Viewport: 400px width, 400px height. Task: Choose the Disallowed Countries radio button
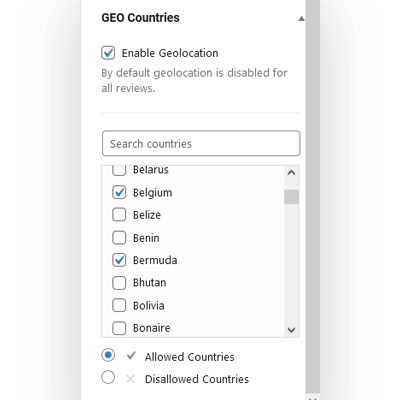tap(108, 377)
